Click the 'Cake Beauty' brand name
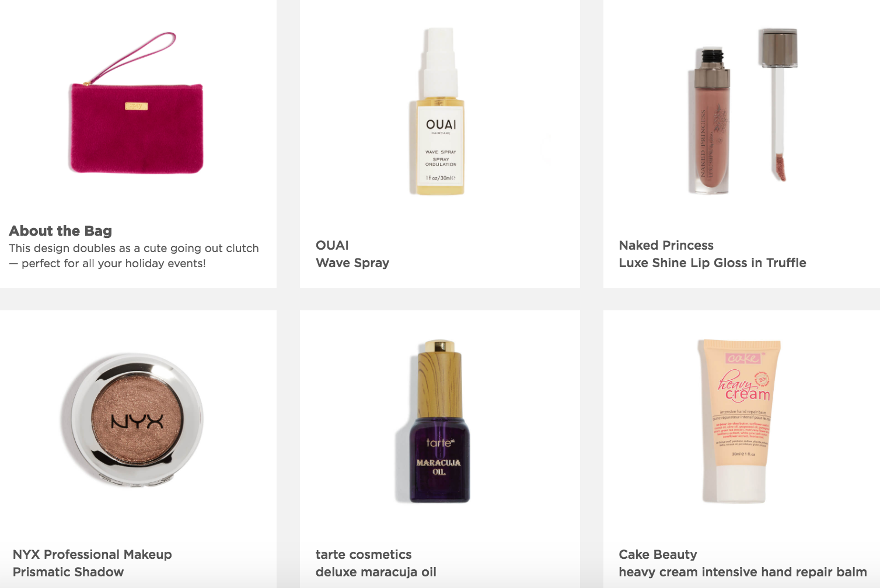This screenshot has width=880, height=588. pos(658,554)
